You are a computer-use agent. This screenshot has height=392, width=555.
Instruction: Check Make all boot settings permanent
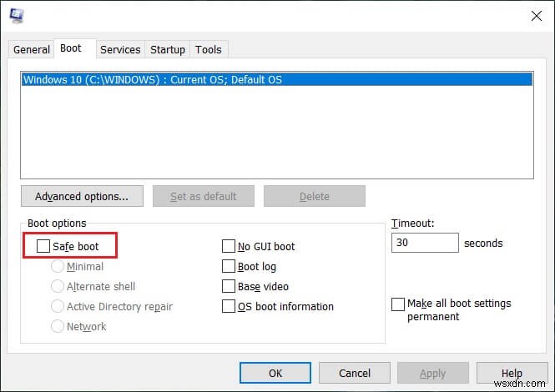point(398,304)
